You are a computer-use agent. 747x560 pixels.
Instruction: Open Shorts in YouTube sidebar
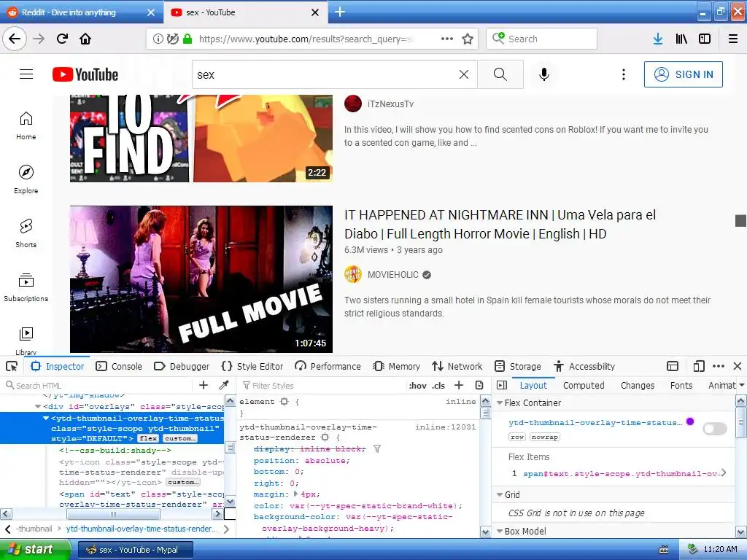pyautogui.click(x=26, y=233)
